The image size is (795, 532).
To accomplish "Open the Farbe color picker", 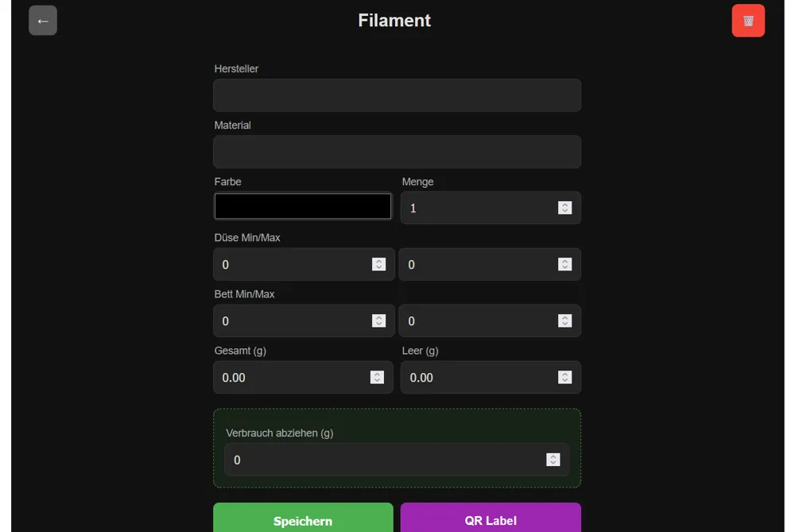I will [302, 206].
